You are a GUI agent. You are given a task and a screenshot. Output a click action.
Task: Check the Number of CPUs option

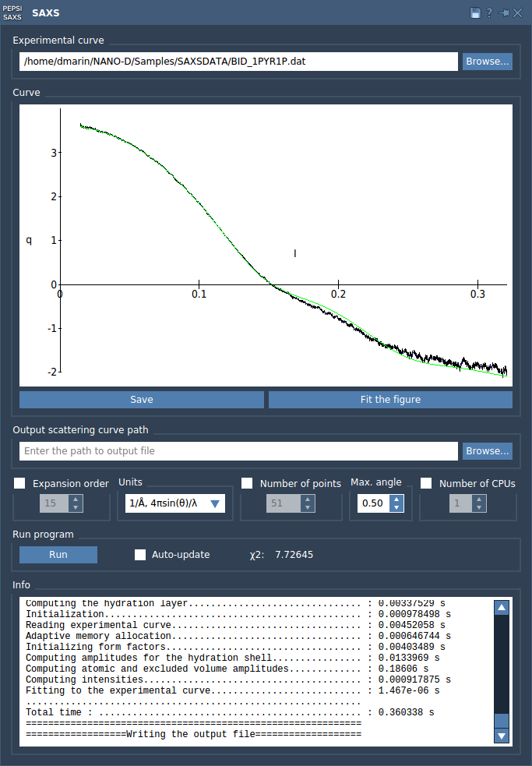pyautogui.click(x=426, y=483)
